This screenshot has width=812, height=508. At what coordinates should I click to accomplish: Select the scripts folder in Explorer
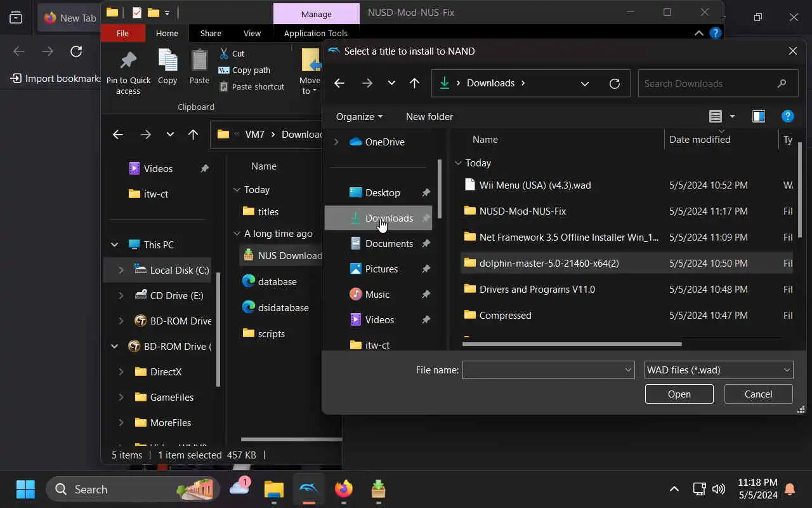click(264, 333)
